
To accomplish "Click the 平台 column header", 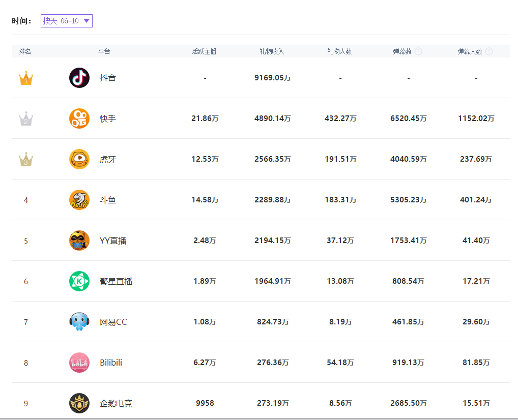I will [104, 51].
